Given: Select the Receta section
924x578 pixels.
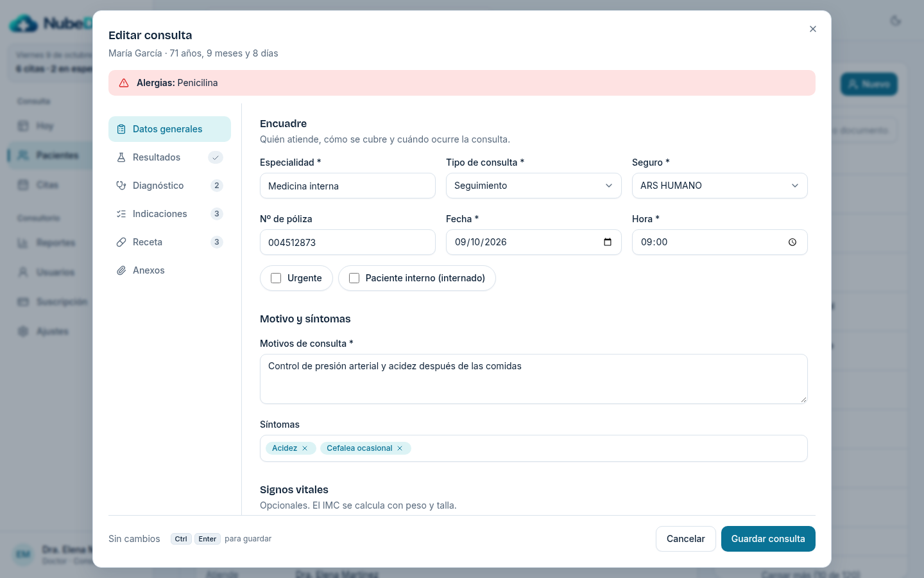Looking at the screenshot, I should 169,242.
